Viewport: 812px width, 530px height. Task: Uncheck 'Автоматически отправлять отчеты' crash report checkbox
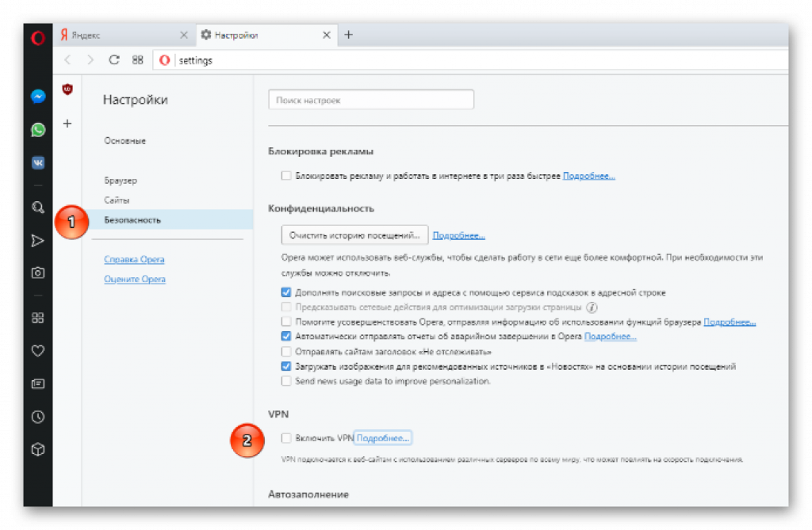(286, 337)
